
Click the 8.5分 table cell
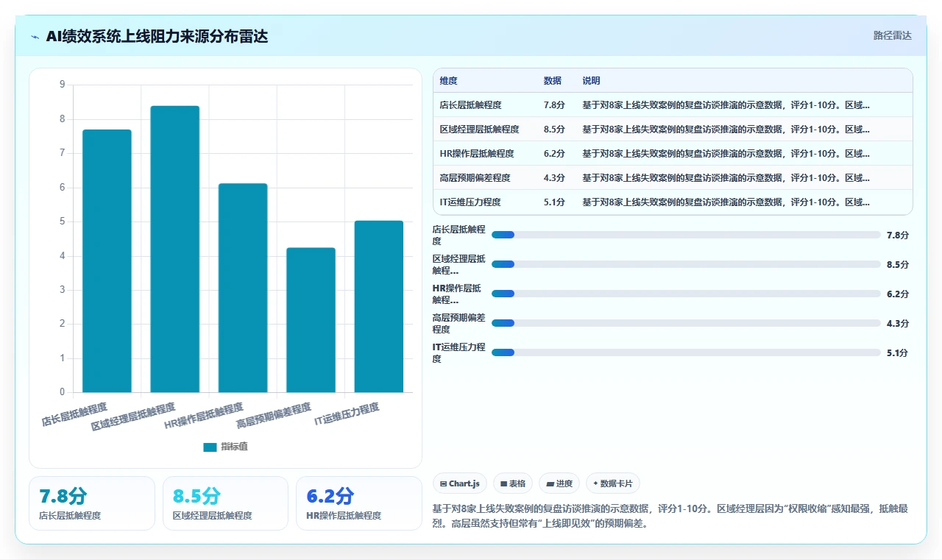coord(554,130)
